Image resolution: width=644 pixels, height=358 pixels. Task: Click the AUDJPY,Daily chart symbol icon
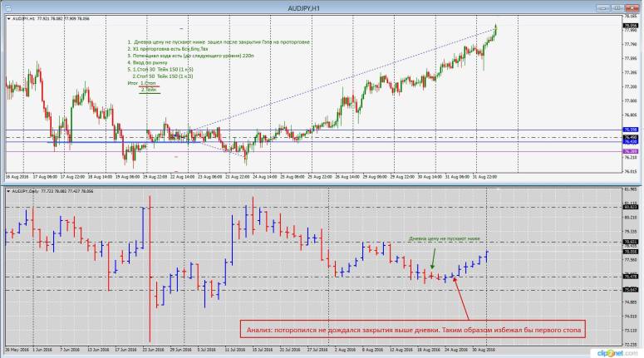[6, 191]
